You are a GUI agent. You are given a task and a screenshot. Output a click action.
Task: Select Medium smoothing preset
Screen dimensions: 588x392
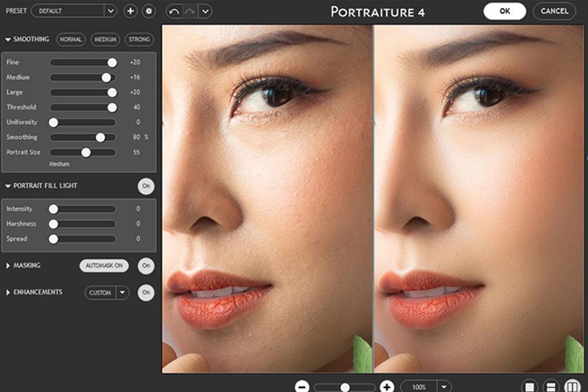[105, 40]
